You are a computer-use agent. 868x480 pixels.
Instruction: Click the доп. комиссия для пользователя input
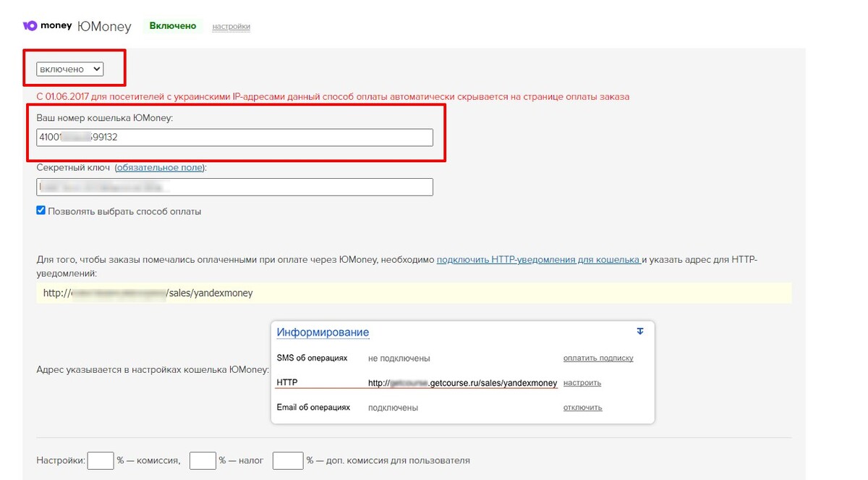(288, 460)
